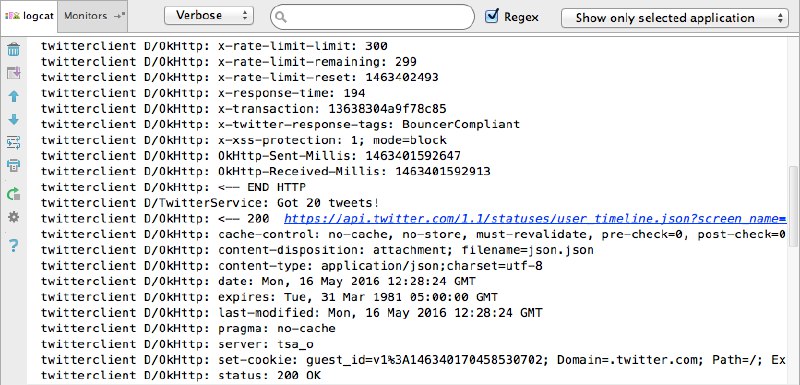The width and height of the screenshot is (800, 385).
Task: Open the Verbose log level dropdown
Action: tap(209, 15)
